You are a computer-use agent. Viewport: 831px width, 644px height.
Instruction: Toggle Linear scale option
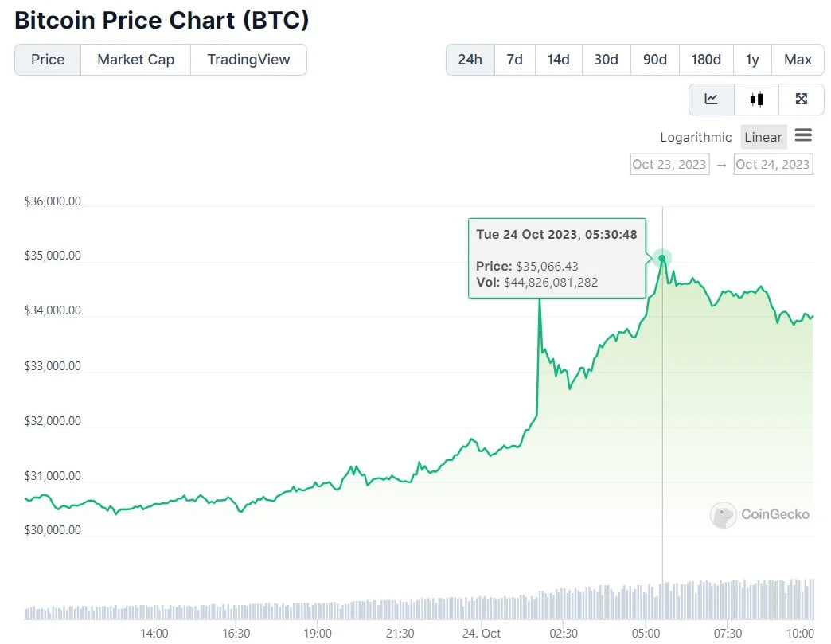(x=763, y=137)
